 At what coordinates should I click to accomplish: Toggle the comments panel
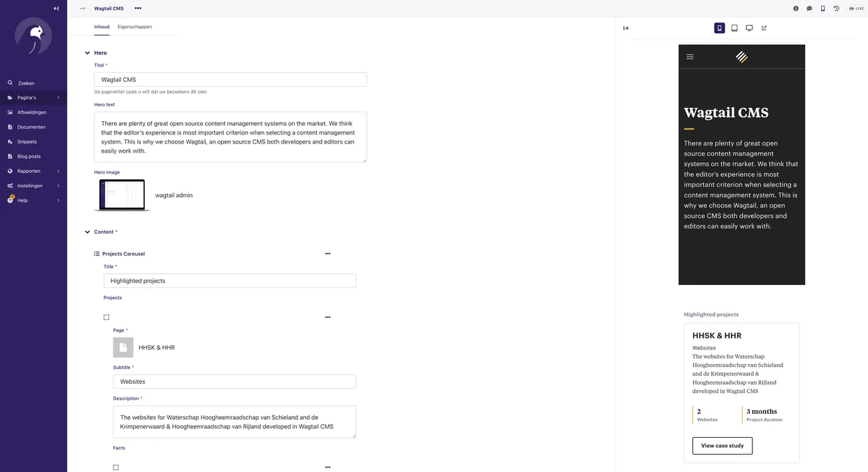pos(809,8)
